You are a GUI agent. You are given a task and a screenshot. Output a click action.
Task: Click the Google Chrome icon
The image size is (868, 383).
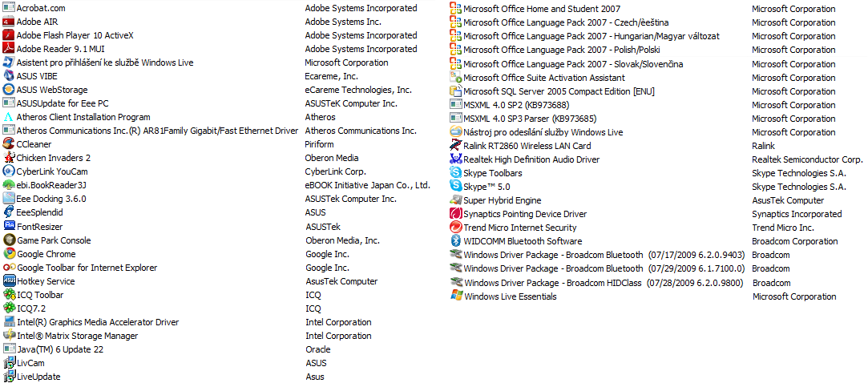8,254
